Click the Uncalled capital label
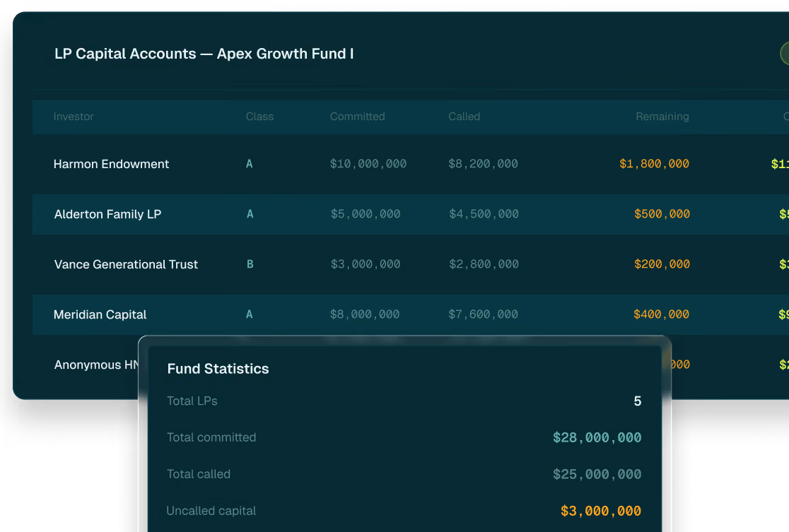 (x=211, y=511)
